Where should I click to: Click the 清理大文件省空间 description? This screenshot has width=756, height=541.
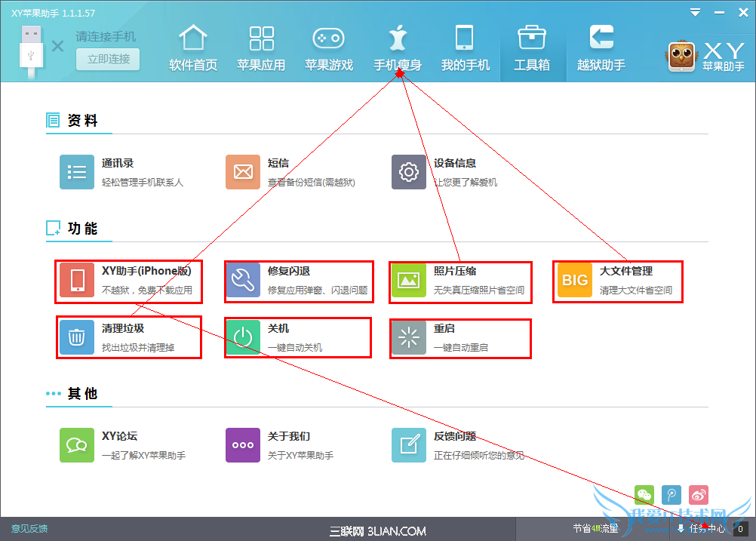pos(636,290)
